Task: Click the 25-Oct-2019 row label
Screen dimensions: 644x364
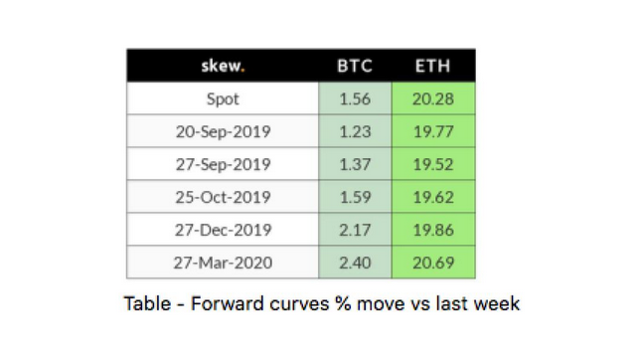Action: [x=223, y=197]
